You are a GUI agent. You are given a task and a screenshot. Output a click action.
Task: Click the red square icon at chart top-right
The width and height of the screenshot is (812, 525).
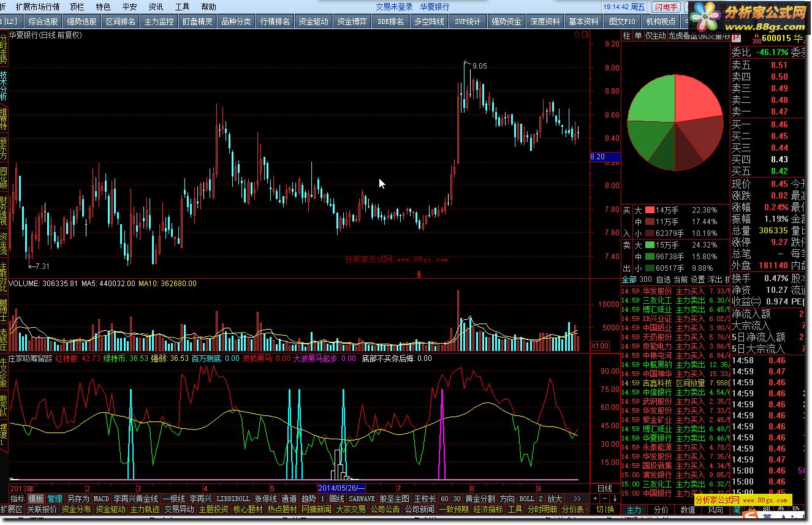pos(584,35)
